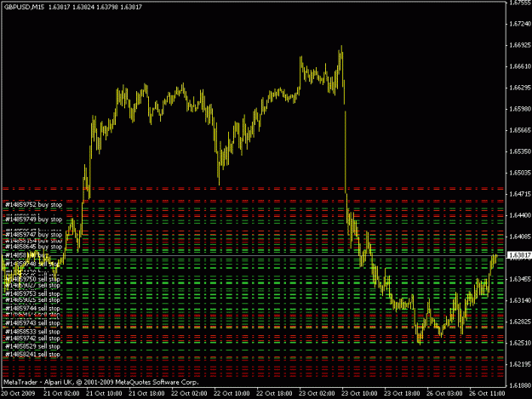The height and width of the screenshot is (399, 532).
Task: Click the 1.62195 price scale label
Action: pyautogui.click(x=519, y=364)
